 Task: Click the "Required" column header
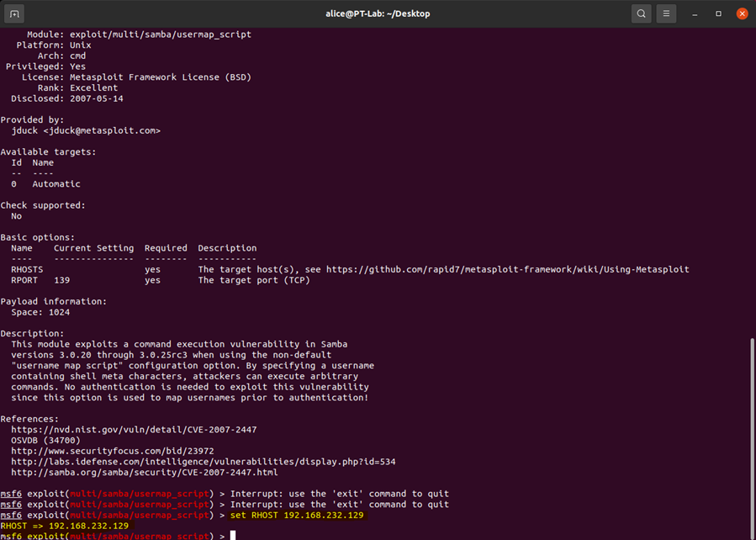point(166,248)
